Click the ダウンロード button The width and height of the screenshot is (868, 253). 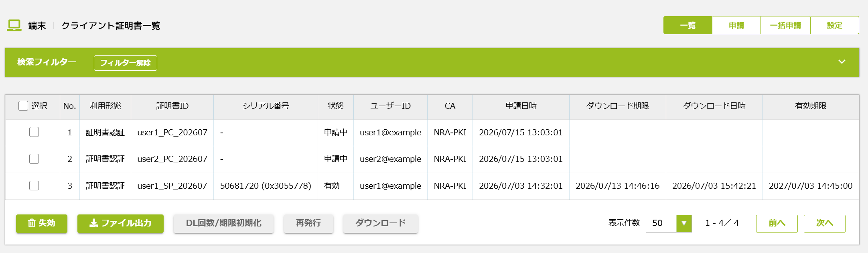point(380,223)
